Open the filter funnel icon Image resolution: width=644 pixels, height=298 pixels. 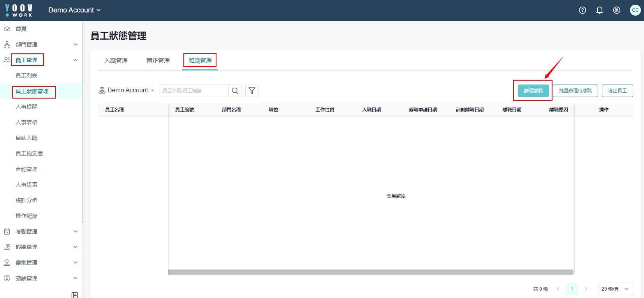point(252,91)
